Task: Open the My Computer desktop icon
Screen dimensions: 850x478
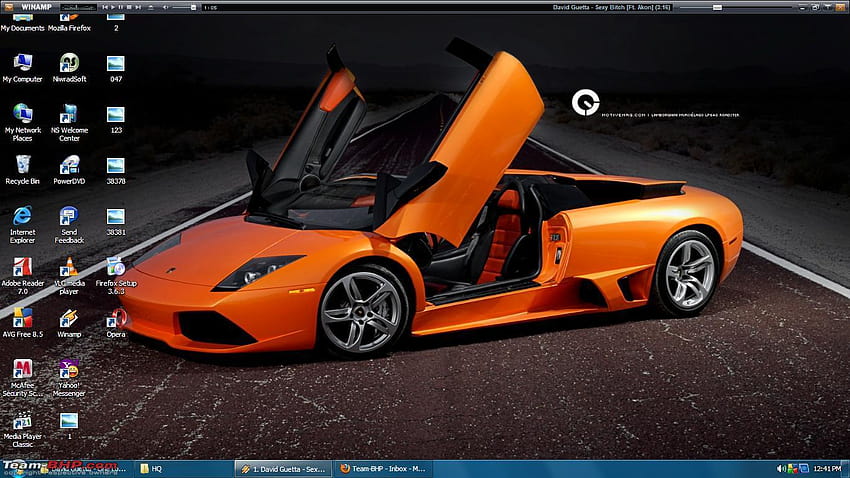Action: coord(22,69)
